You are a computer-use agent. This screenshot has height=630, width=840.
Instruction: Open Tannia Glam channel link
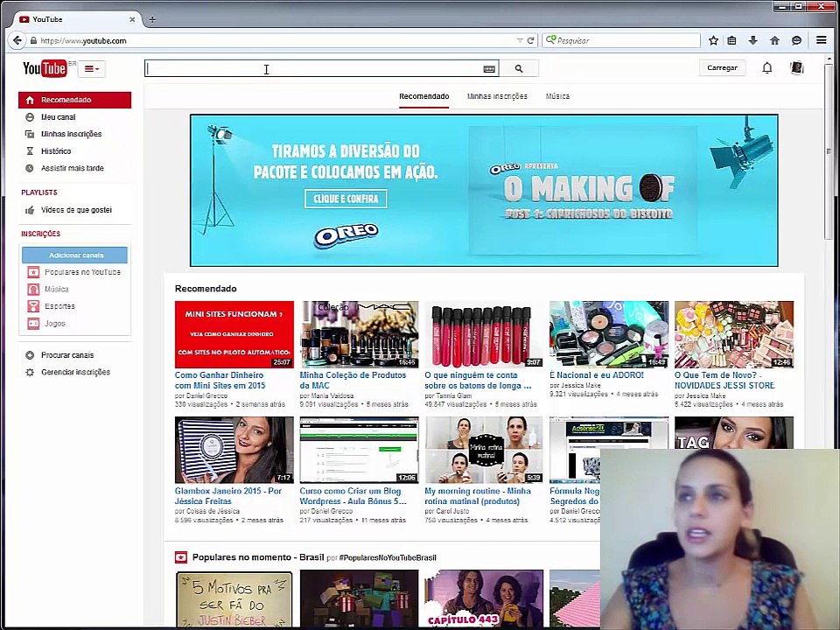[x=454, y=395]
